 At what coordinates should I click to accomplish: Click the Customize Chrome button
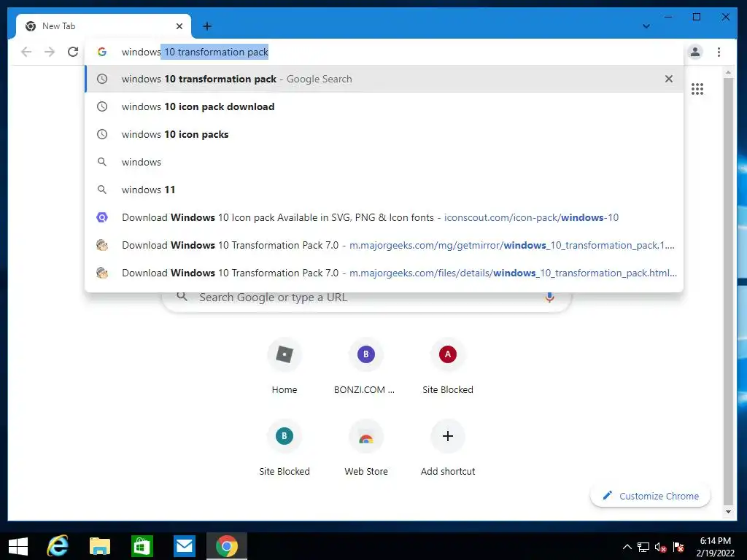pos(650,496)
